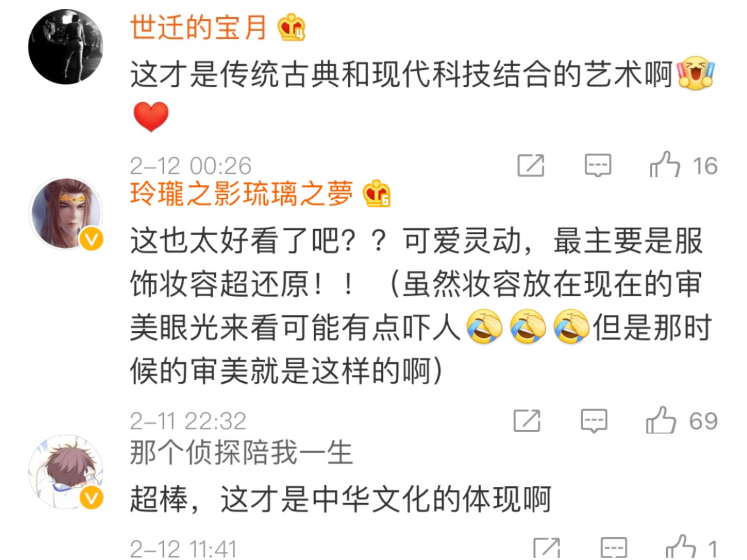Tap the 69 like count
747x560 pixels.
tap(704, 421)
